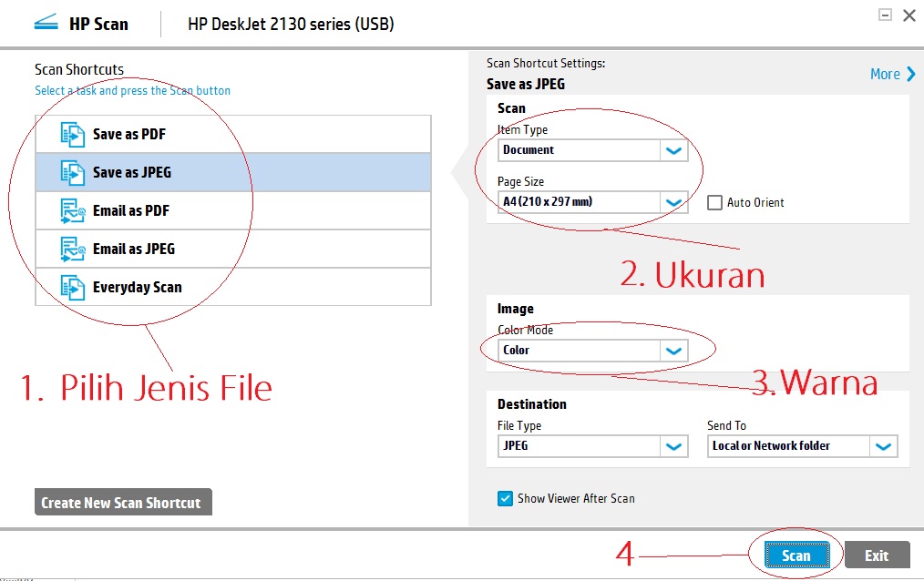Click 'Select a task and press the Scan button' text
Image resolution: width=924 pixels, height=581 pixels.
click(x=133, y=91)
